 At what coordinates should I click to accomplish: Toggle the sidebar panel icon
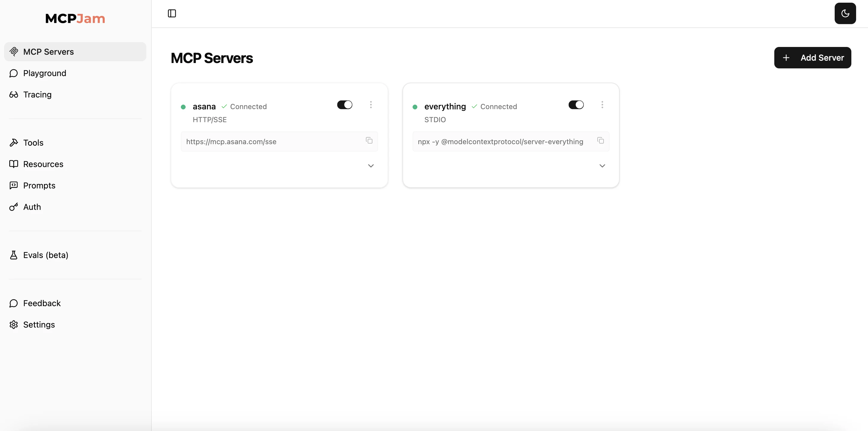[x=172, y=13]
